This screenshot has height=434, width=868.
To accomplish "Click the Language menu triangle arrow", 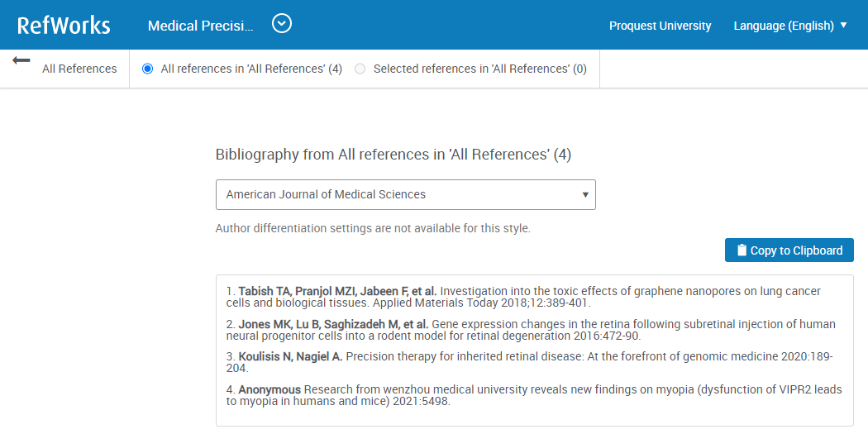I will coord(843,26).
